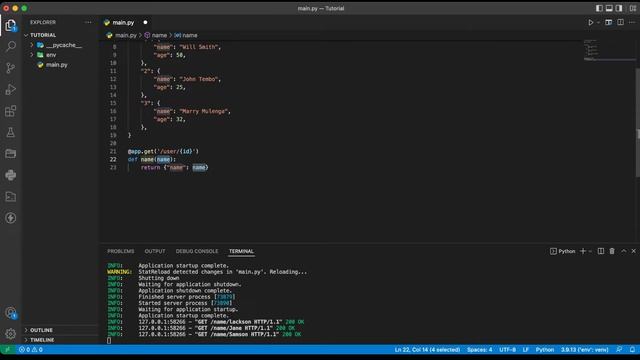Open the Source Control view
The width and height of the screenshot is (640, 360).
pos(11,68)
